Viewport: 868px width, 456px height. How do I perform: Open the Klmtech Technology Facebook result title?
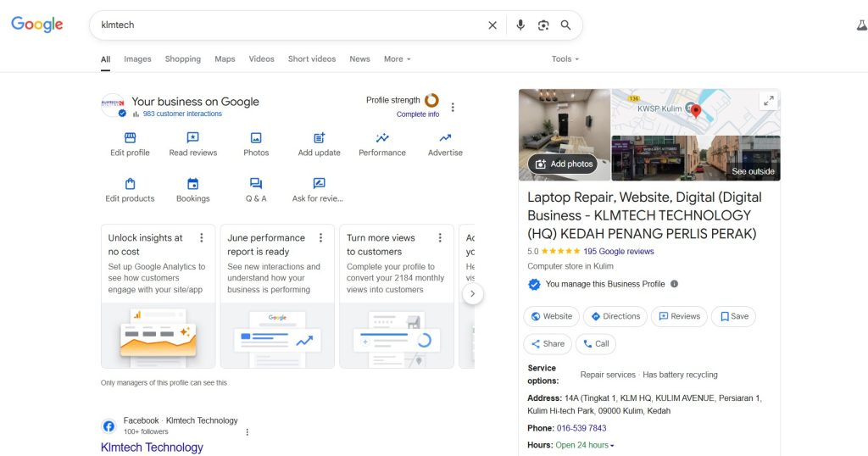pyautogui.click(x=152, y=448)
